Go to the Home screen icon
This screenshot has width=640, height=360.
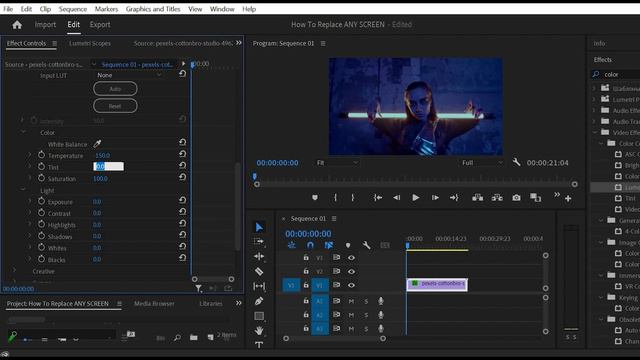tap(17, 25)
